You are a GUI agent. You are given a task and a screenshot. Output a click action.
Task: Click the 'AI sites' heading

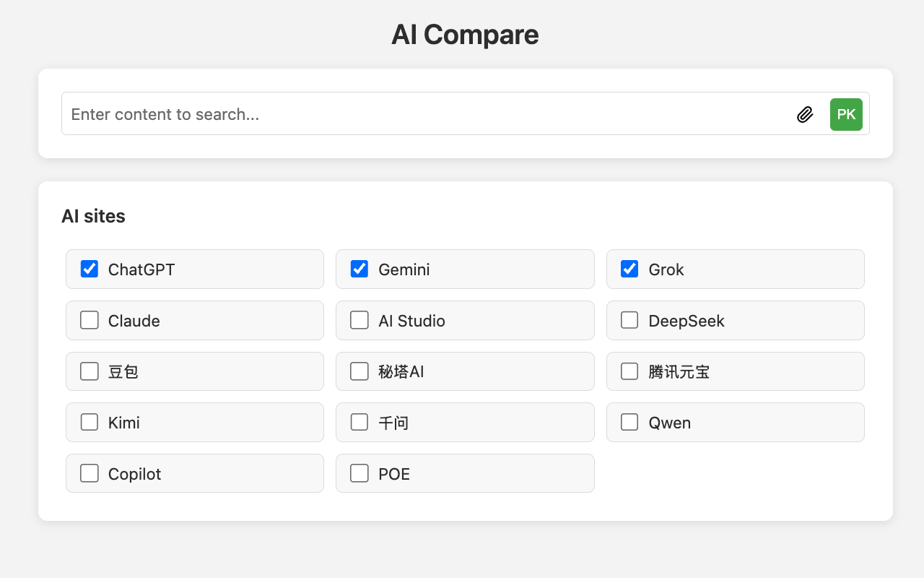[93, 216]
